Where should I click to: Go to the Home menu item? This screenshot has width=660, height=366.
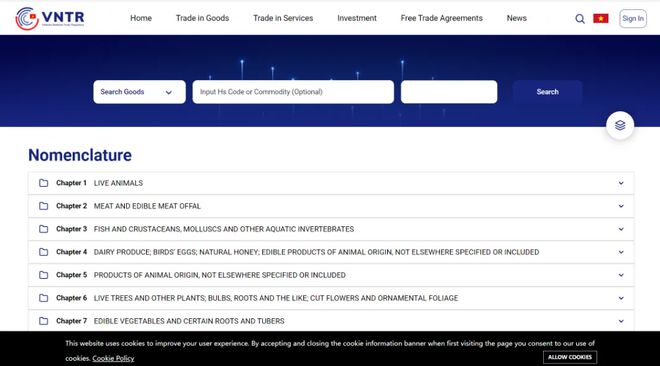tap(141, 18)
